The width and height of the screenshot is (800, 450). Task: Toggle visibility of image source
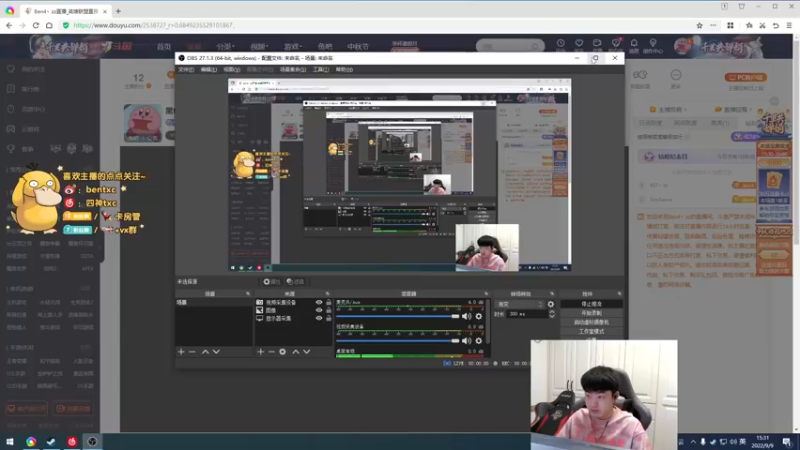[x=319, y=310]
